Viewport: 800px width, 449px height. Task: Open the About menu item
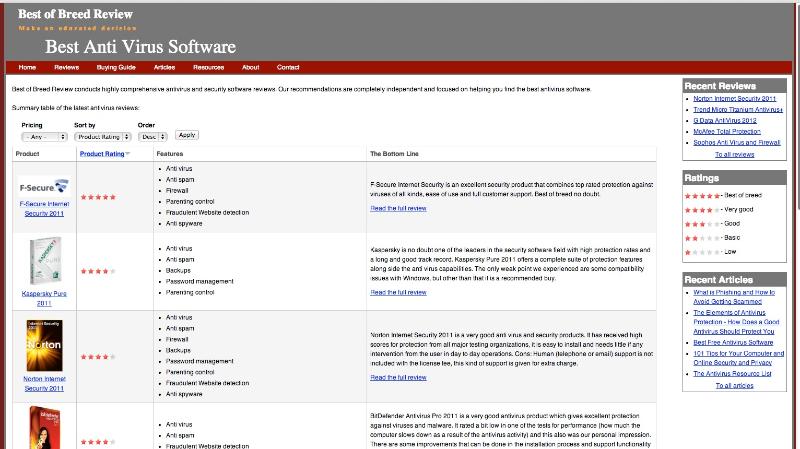[251, 67]
